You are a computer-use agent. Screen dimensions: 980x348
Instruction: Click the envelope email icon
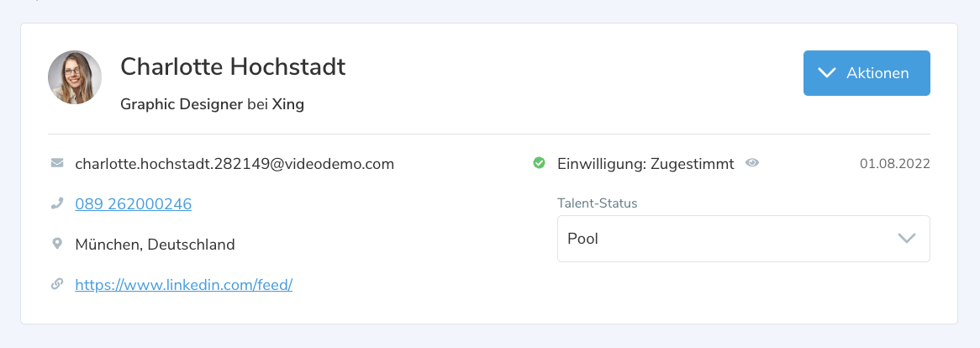pyautogui.click(x=57, y=163)
